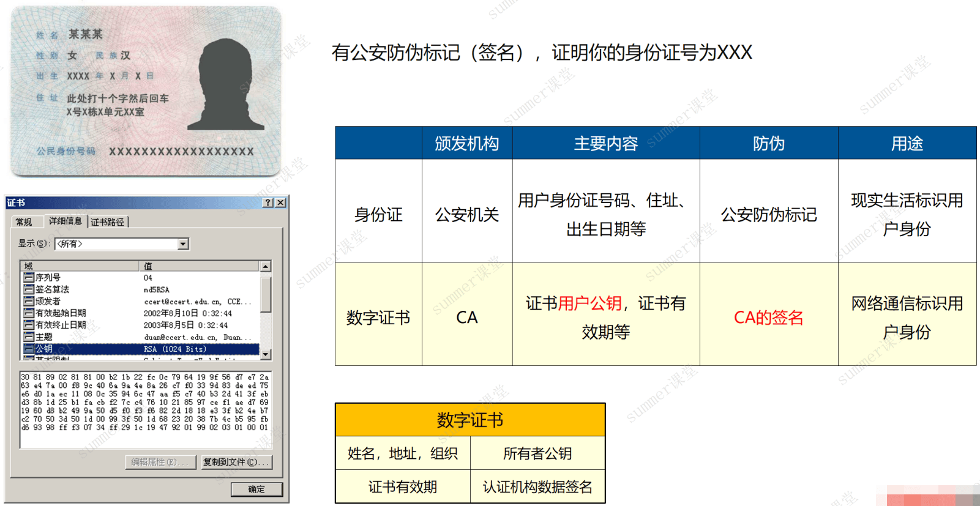The width and height of the screenshot is (980, 506).
Task: Click the 复制到文件 button
Action: point(236,462)
